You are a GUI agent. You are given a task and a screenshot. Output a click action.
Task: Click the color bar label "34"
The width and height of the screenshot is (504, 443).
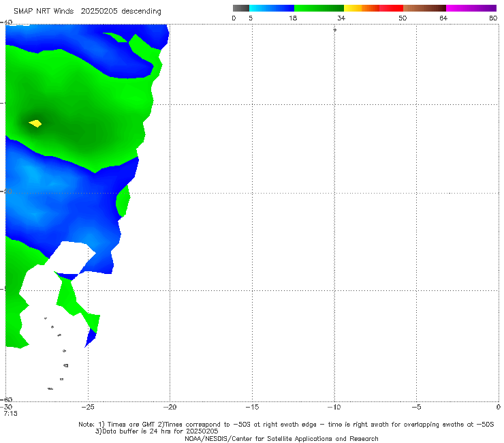(341, 18)
